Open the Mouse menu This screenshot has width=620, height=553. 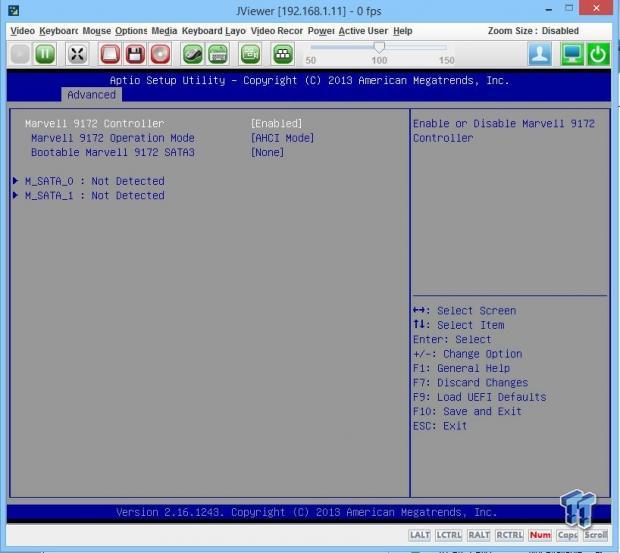click(x=96, y=31)
